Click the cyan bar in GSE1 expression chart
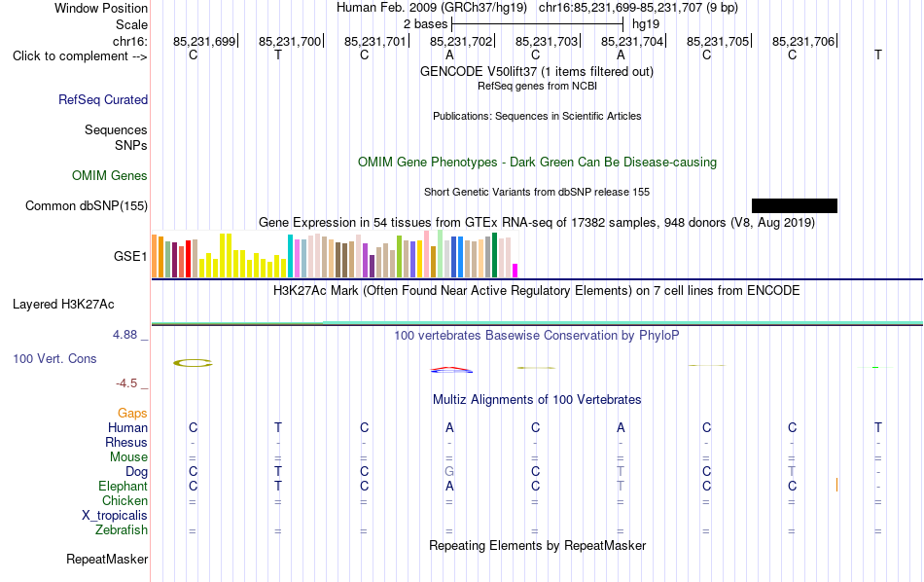 tap(291, 256)
